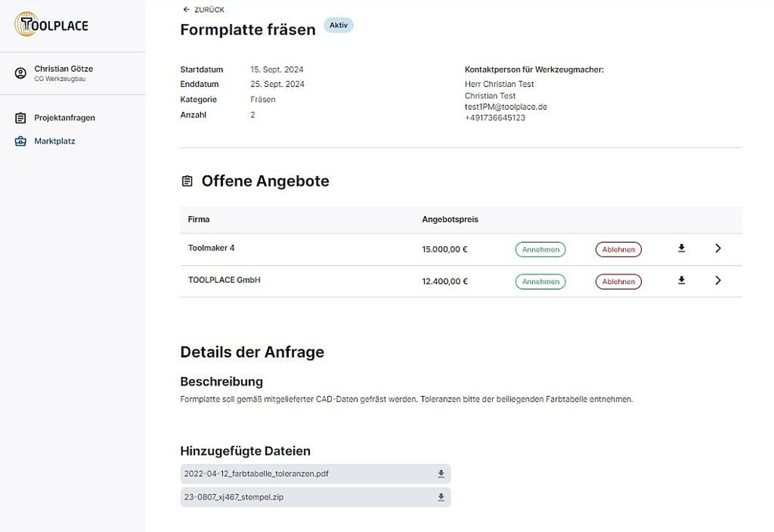This screenshot has width=774, height=532.
Task: Expand details for the Toolmaker 4 offer
Action: 718,249
